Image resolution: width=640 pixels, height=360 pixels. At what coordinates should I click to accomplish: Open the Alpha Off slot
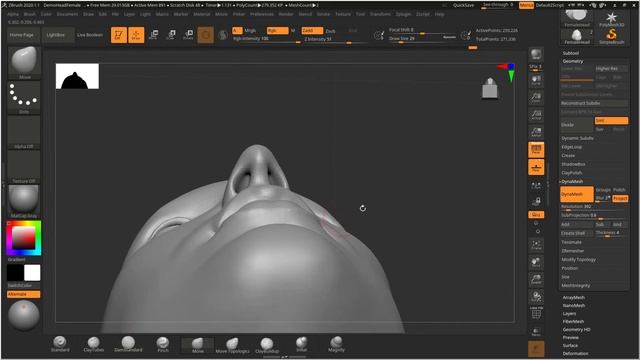click(24, 132)
